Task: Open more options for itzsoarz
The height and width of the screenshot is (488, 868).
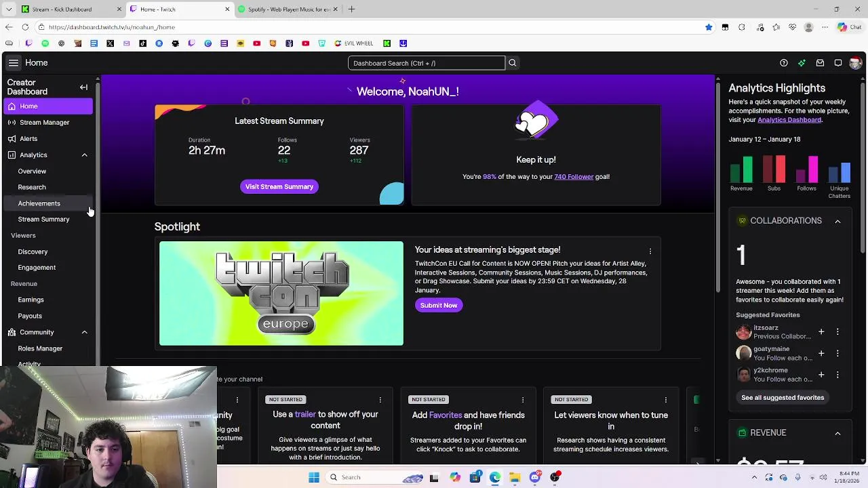Action: click(837, 332)
